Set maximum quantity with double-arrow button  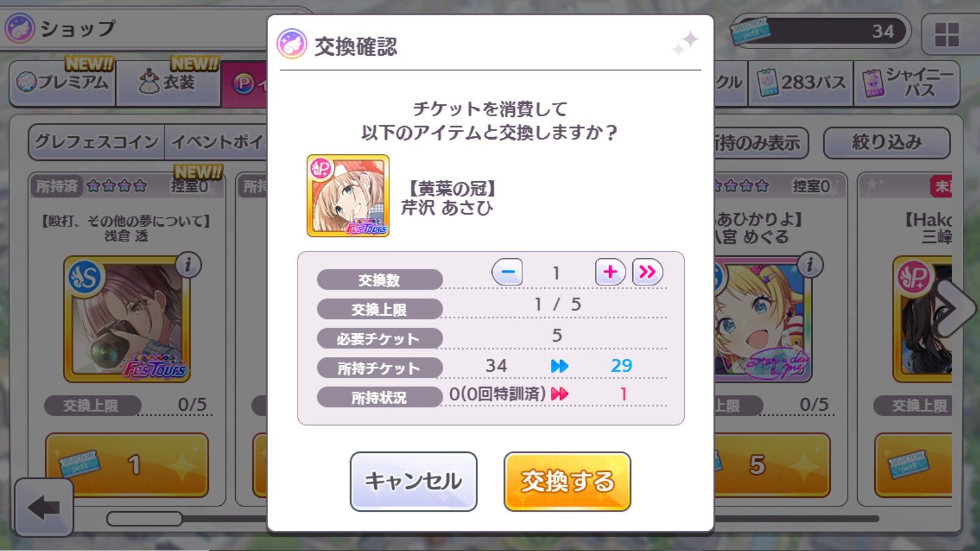[x=647, y=272]
